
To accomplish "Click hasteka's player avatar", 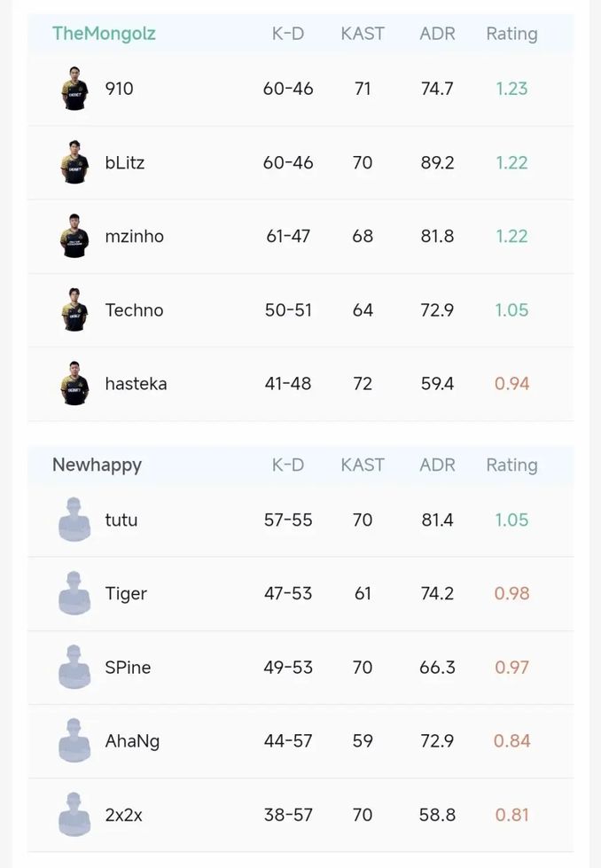I will coord(75,383).
